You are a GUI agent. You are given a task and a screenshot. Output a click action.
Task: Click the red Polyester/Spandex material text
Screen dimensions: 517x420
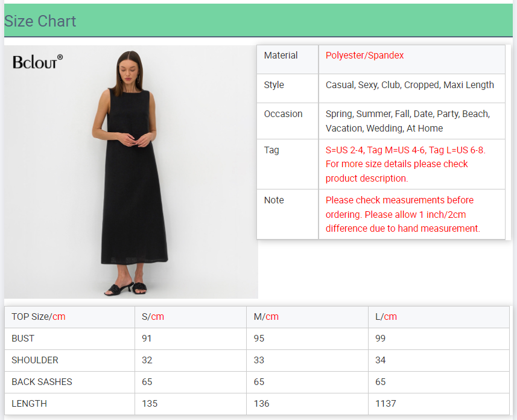pyautogui.click(x=364, y=56)
